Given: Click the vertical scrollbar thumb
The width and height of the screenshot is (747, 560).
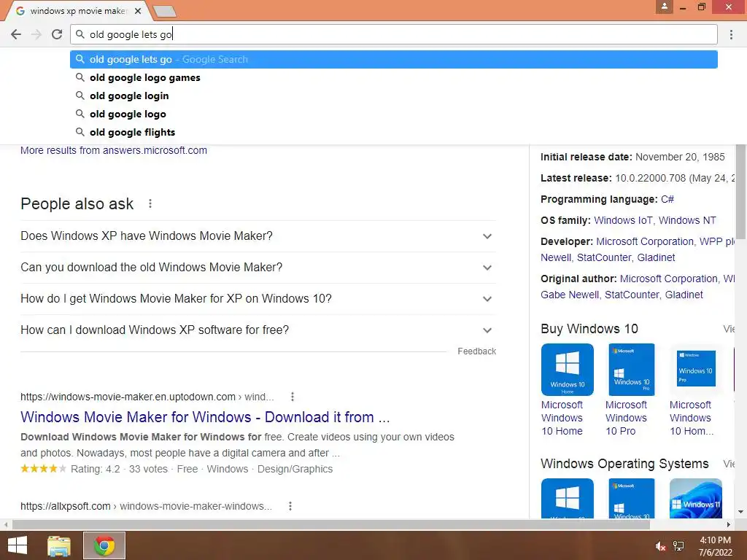Looking at the screenshot, I should (741, 192).
